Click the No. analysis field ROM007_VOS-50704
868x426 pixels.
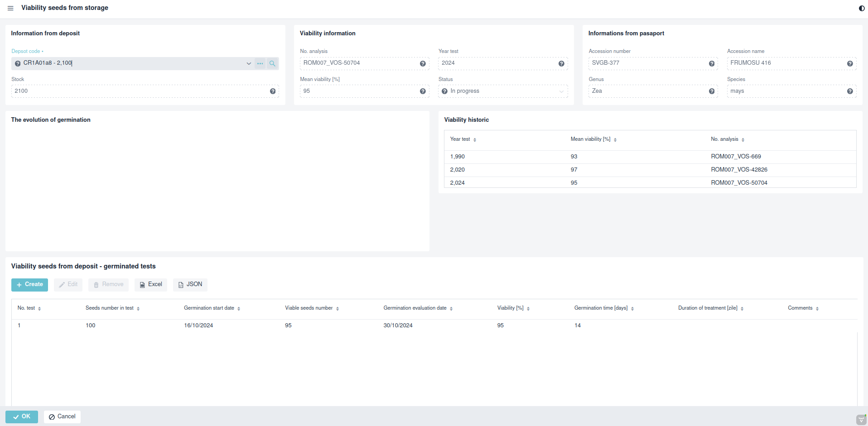[x=364, y=63]
